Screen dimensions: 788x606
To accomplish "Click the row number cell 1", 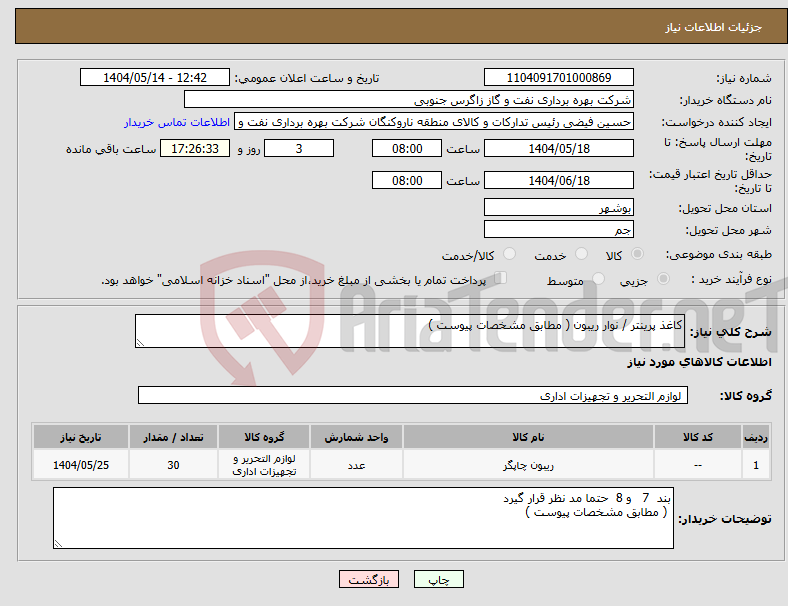I will [x=755, y=465].
